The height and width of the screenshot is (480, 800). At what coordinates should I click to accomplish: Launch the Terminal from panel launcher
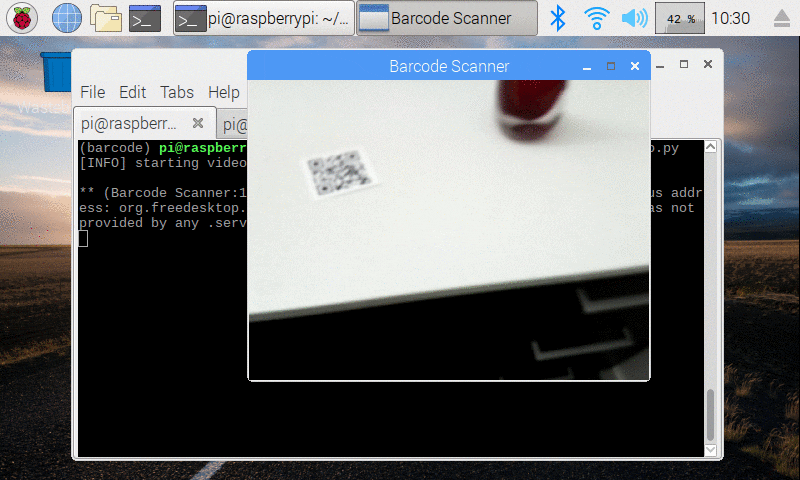(146, 18)
